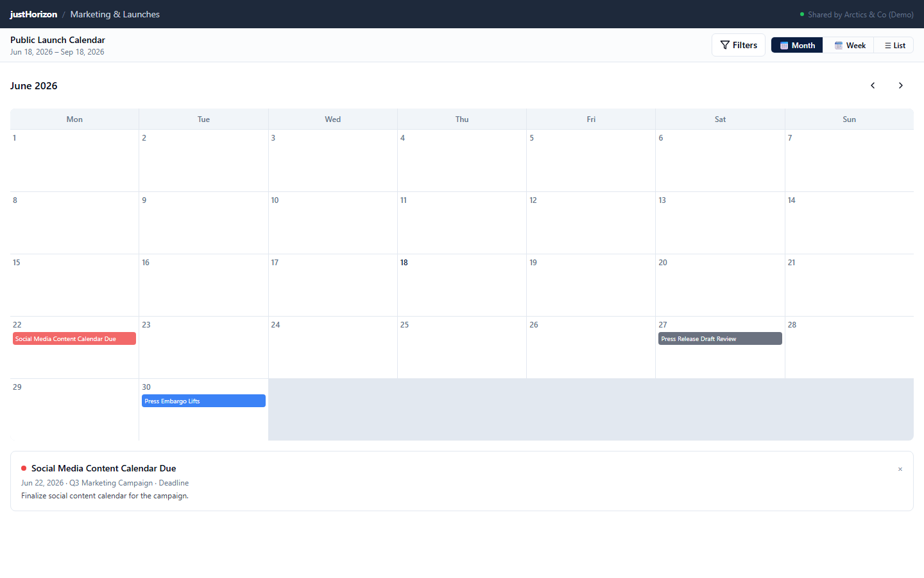Click the June 2026 month title

pos(34,85)
